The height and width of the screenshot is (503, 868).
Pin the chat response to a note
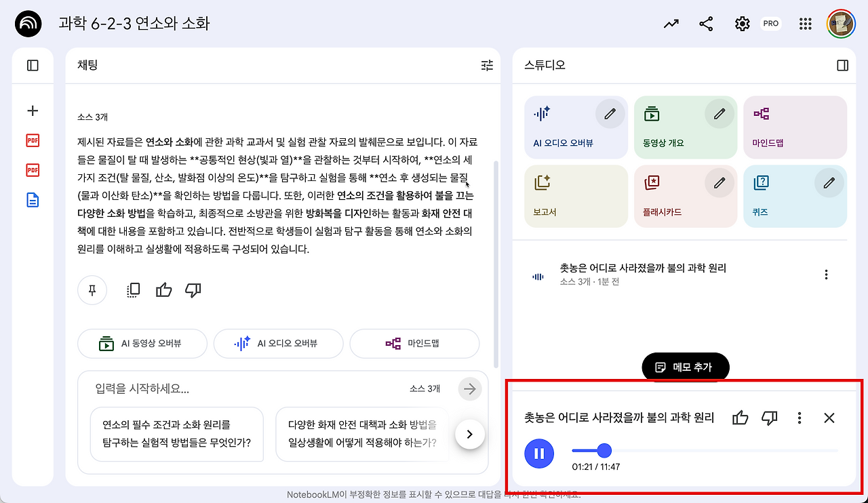tap(92, 290)
